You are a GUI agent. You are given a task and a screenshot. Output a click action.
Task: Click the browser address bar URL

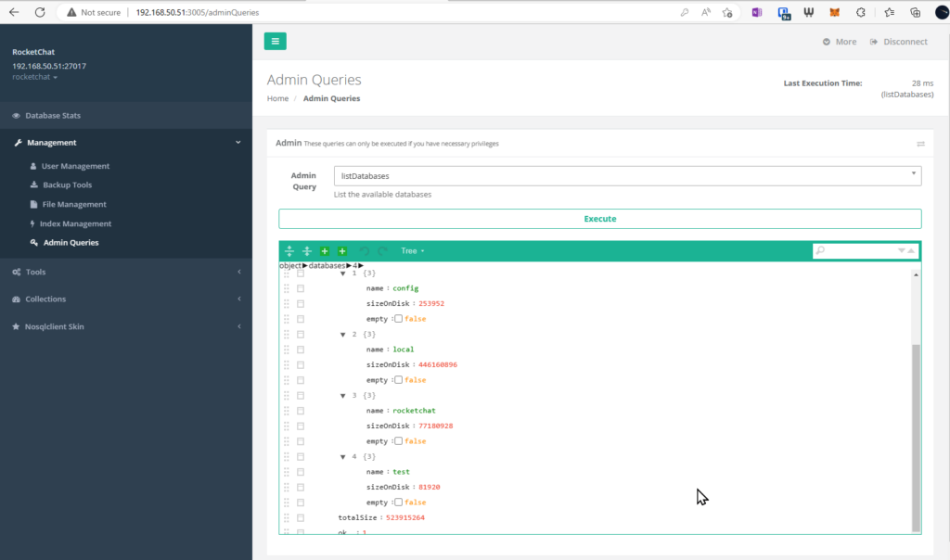[x=197, y=12]
